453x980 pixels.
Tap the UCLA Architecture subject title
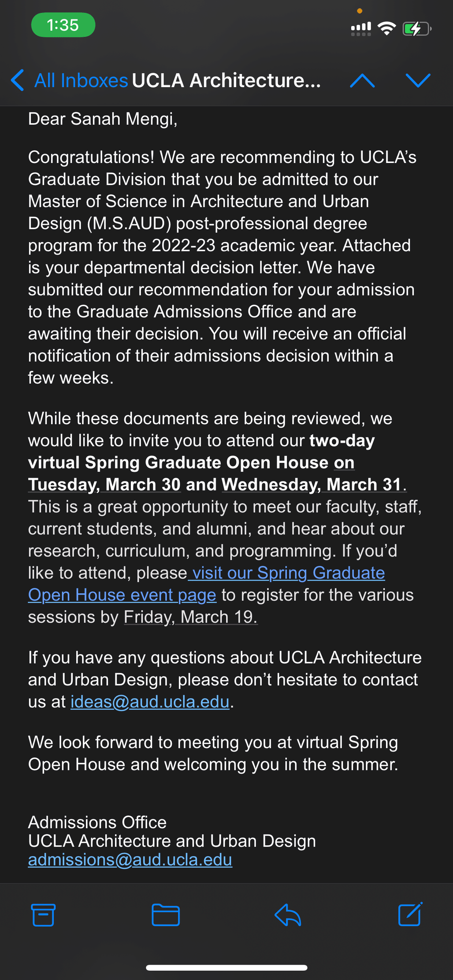(x=226, y=81)
